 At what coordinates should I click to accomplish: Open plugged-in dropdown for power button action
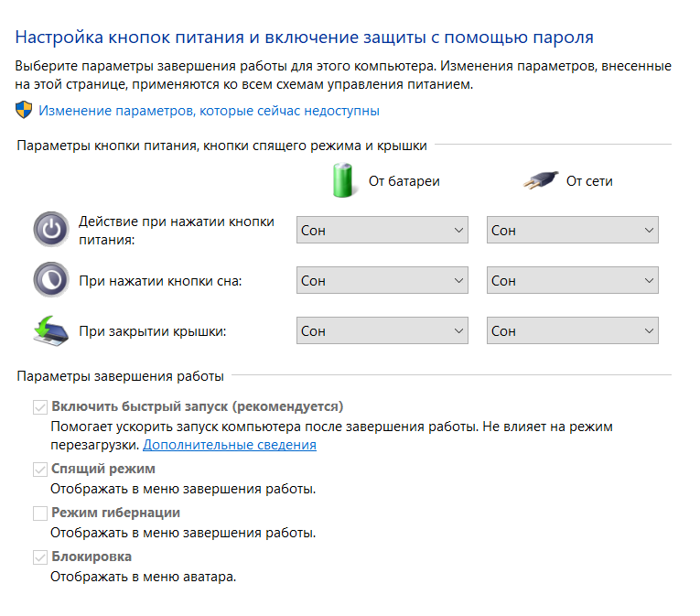pyautogui.click(x=572, y=230)
